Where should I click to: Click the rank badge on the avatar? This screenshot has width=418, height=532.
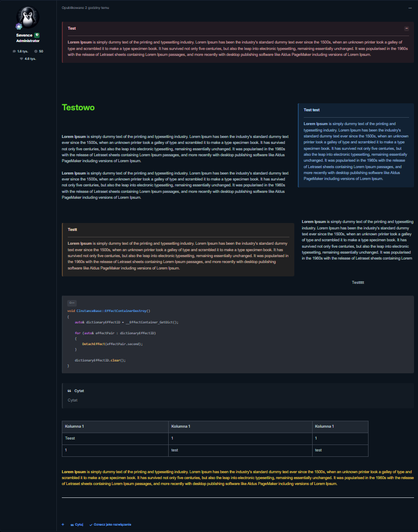coord(19,27)
